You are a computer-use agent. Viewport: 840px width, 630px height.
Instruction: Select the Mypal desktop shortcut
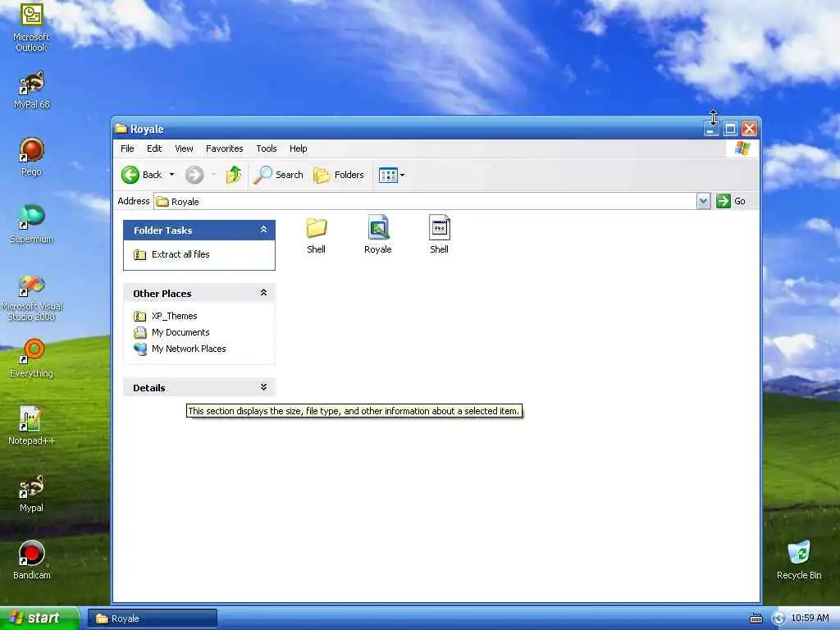click(32, 493)
